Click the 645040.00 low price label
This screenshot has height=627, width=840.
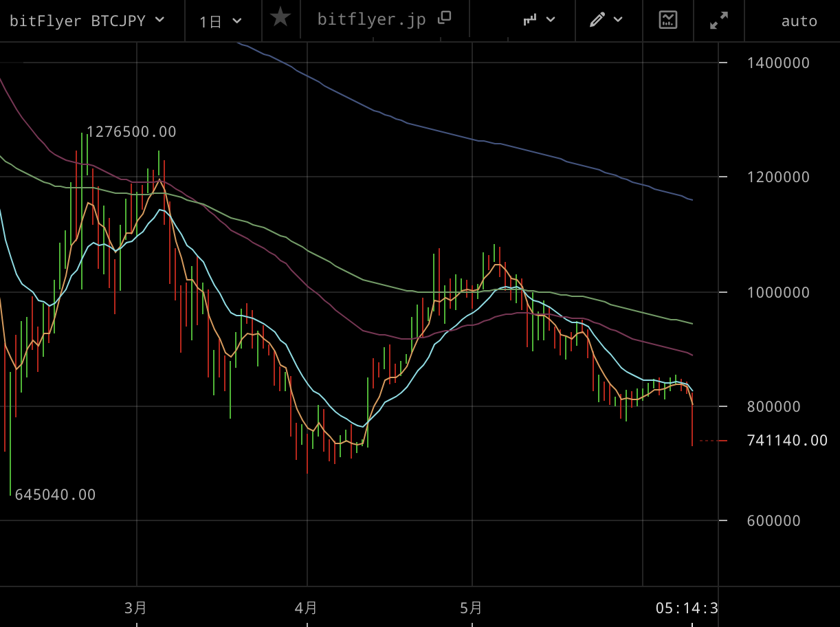[55, 495]
